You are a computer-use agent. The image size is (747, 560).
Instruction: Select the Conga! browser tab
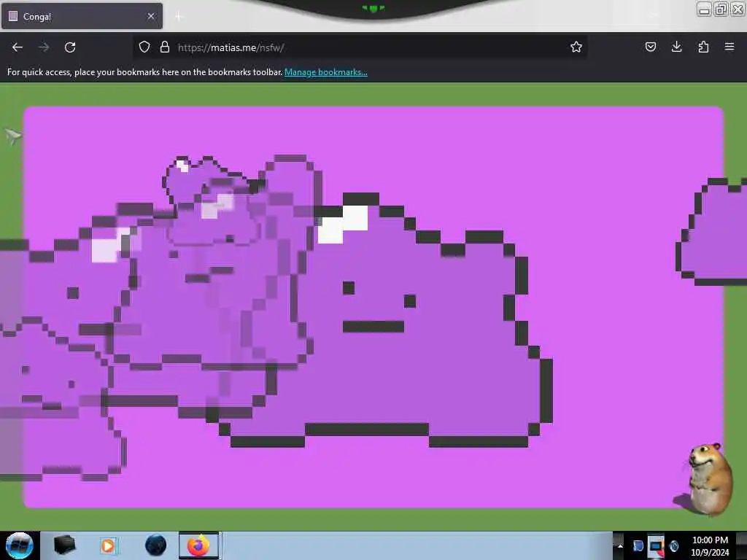point(82,16)
